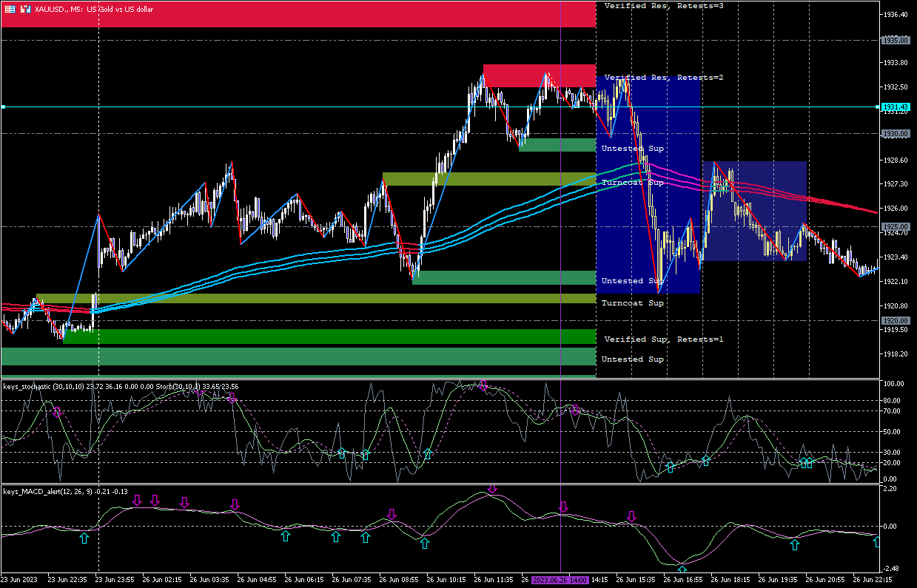917x588 pixels.
Task: Click the first cyan up arrow in MACD panel
Action: point(84,538)
